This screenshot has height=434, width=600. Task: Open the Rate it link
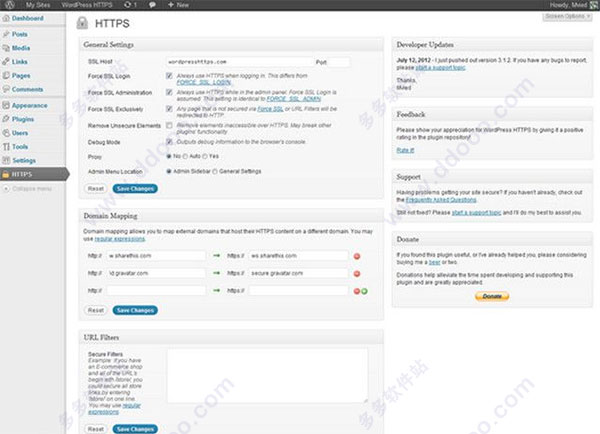tap(405, 150)
